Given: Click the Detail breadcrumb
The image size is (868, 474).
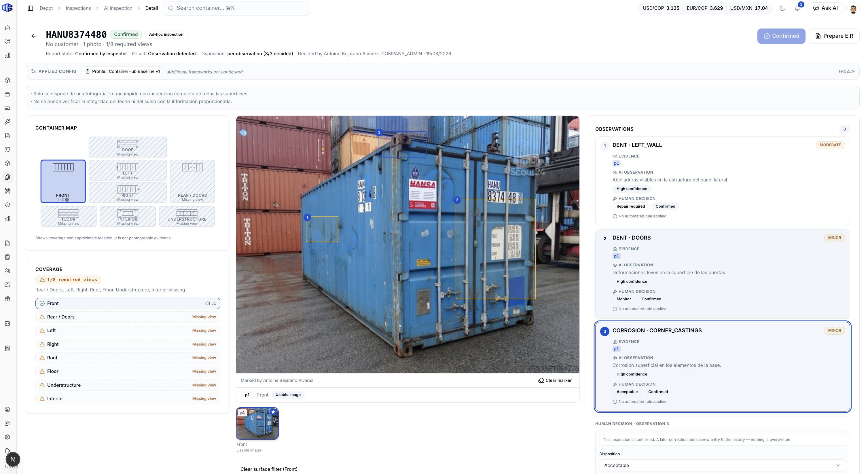Looking at the screenshot, I should [x=152, y=8].
